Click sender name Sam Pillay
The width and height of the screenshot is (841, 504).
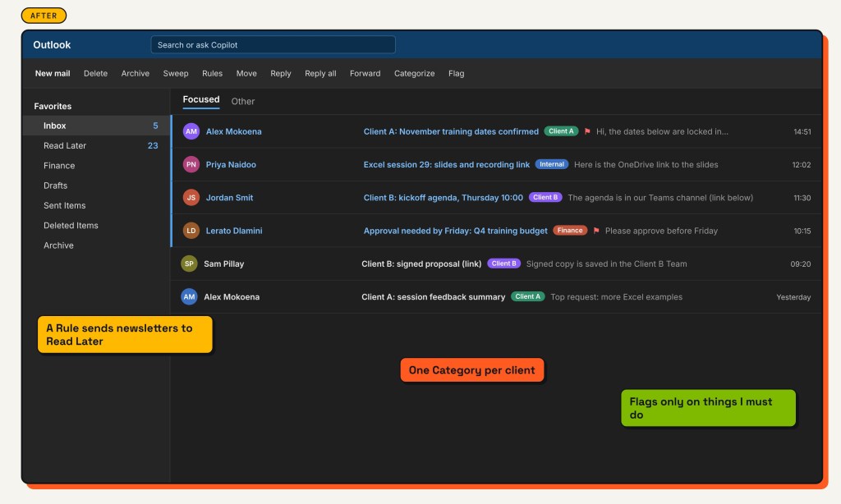pos(223,263)
